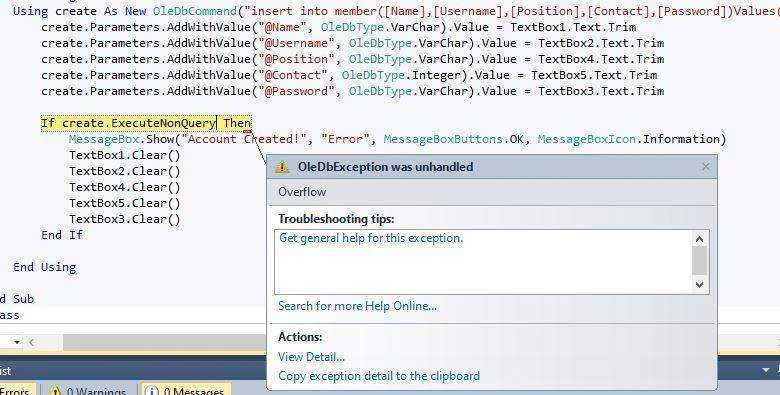Image resolution: width=780 pixels, height=395 pixels.
Task: Close the OleDbException popup
Action: click(705, 167)
